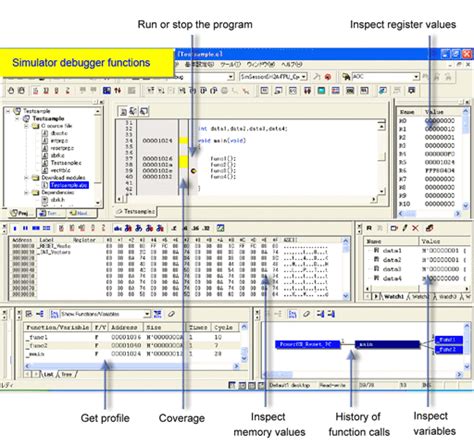Click the PowerON_Reset_PC node in call graph
This screenshot has height=446, width=474.
308,344
